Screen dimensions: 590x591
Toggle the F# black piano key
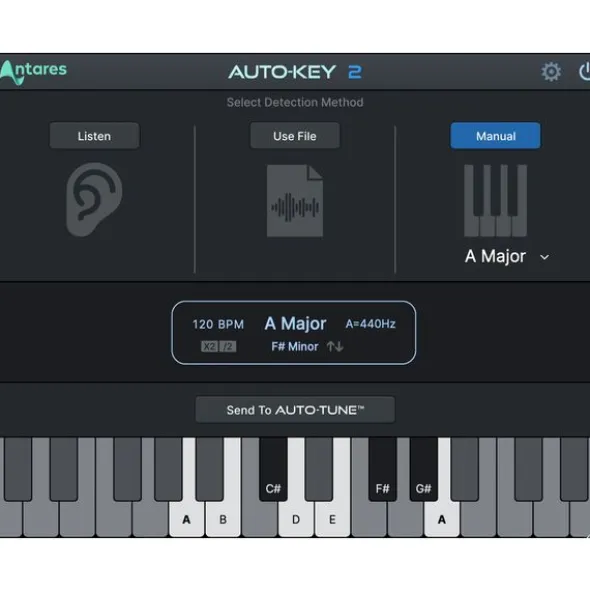coord(382,469)
